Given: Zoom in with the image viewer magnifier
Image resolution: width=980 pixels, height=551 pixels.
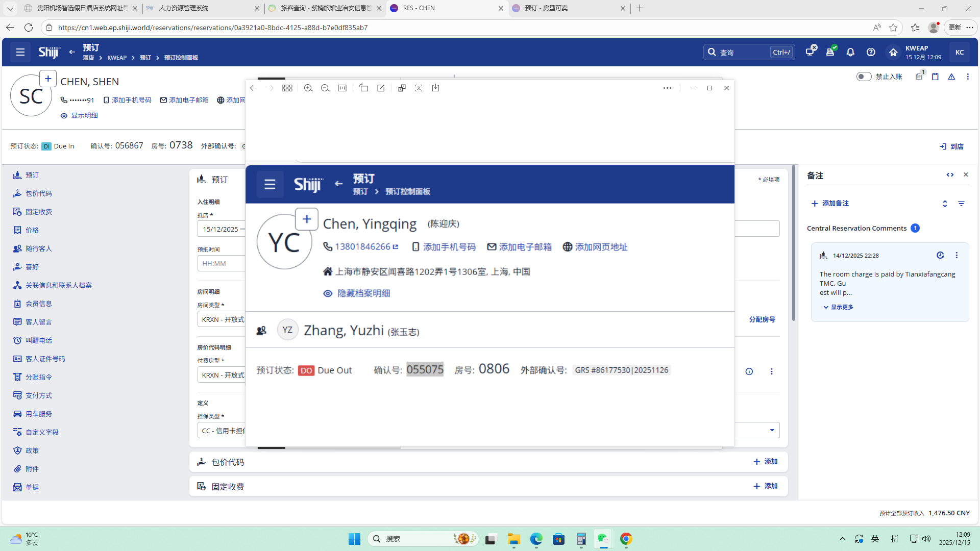Looking at the screenshot, I should (308, 88).
